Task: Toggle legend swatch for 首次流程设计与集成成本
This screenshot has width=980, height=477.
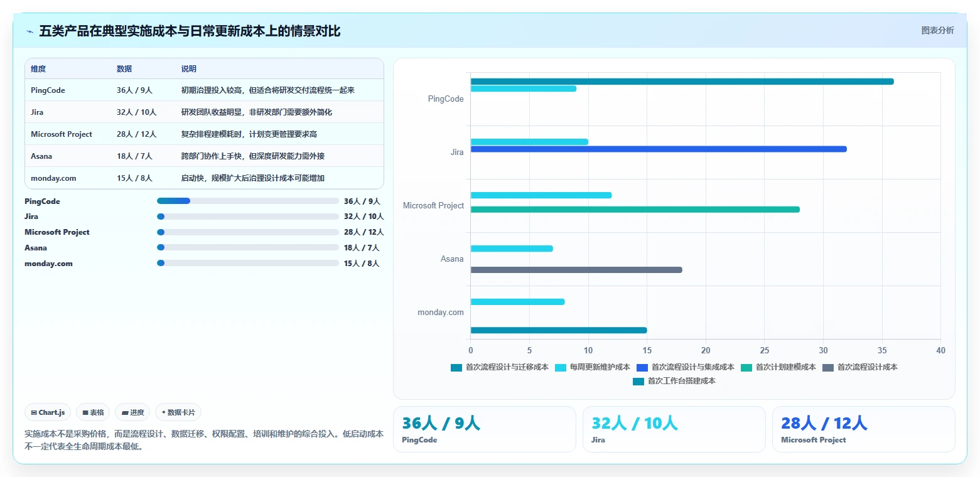Action: click(x=642, y=367)
